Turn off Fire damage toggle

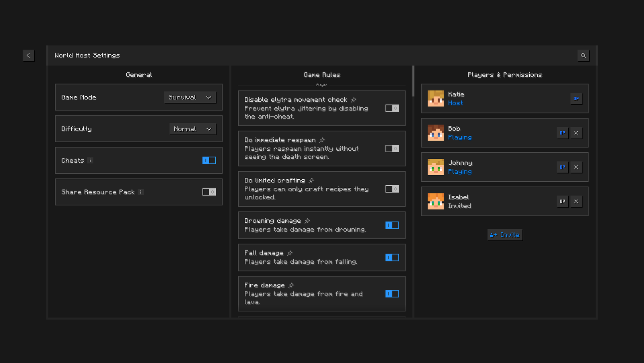coord(392,294)
